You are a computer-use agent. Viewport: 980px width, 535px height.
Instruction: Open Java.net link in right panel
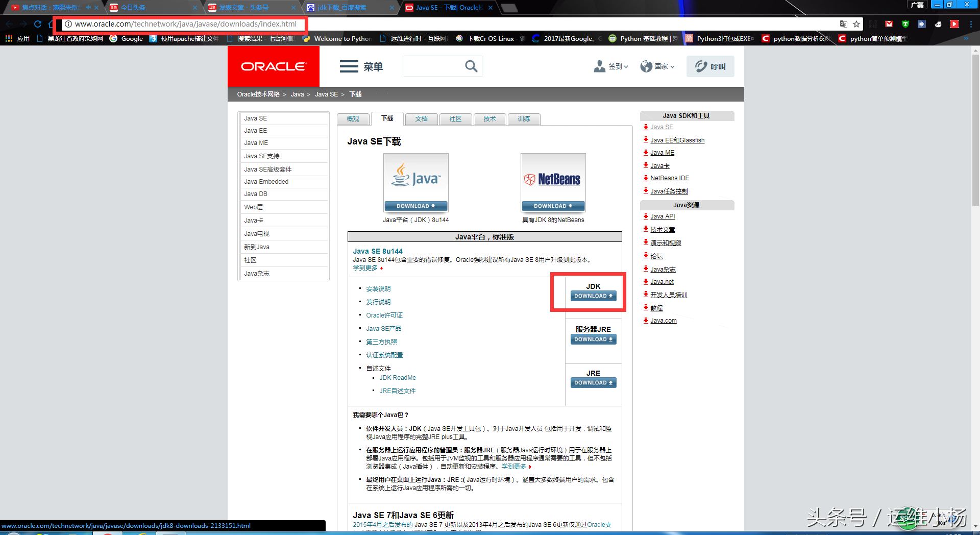tap(662, 282)
